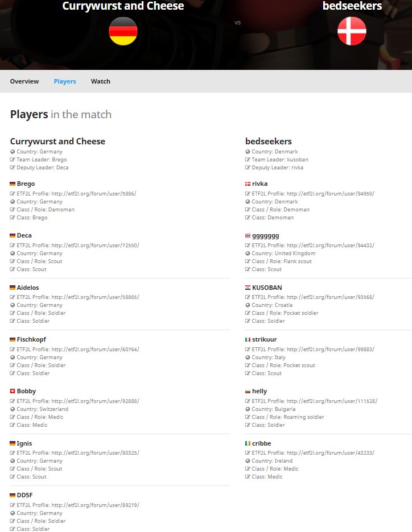Select player name Fischkopf
412x532 pixels.
point(31,340)
